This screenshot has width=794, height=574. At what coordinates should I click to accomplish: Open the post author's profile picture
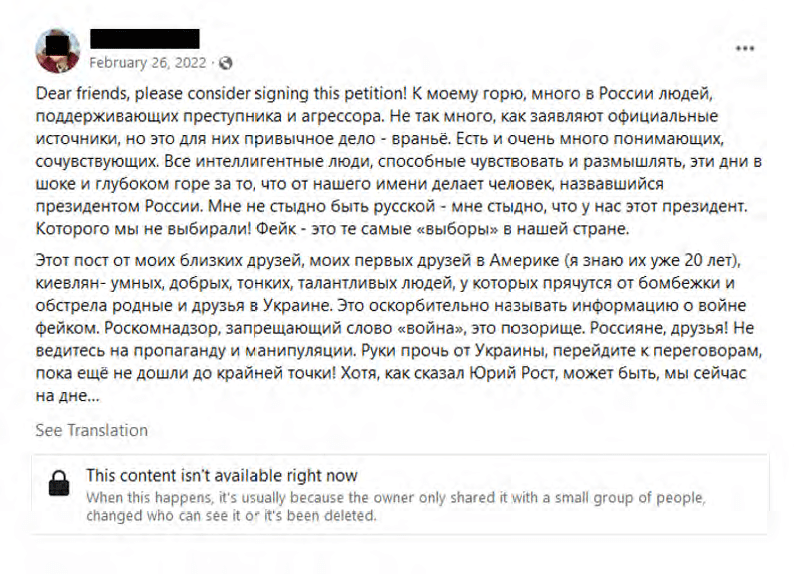coord(57,50)
